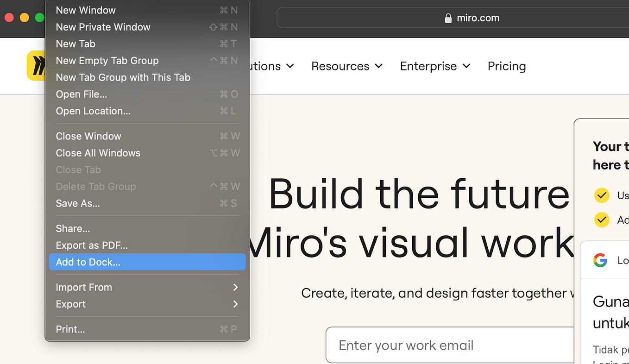Click the yellow checkmark next to "Ad"

coord(601,219)
